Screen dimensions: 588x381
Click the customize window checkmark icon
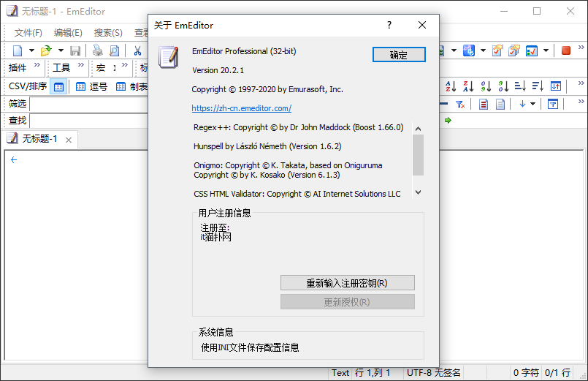point(531,50)
